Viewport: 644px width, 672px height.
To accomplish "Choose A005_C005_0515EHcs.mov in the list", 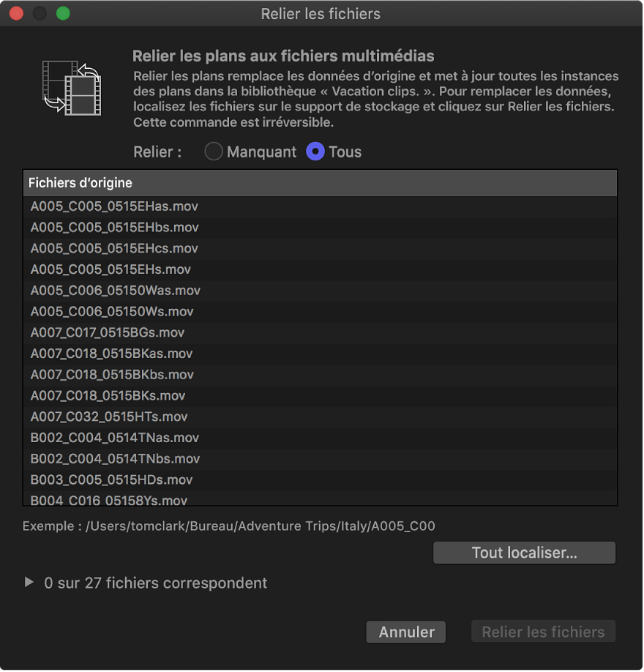I will pos(114,249).
